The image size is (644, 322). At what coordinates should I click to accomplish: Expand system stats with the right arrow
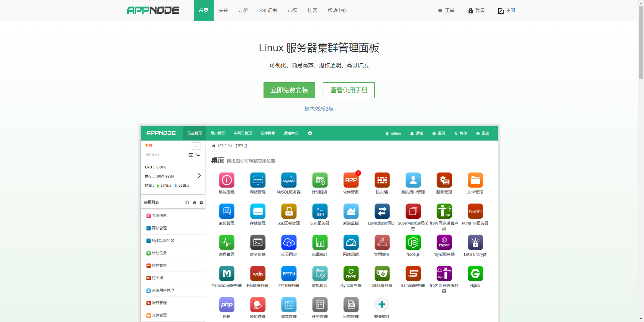[x=199, y=176]
